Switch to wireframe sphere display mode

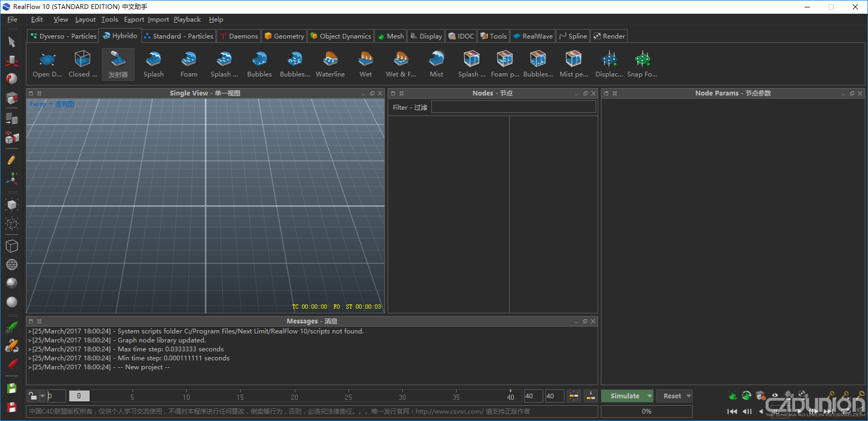(x=12, y=264)
